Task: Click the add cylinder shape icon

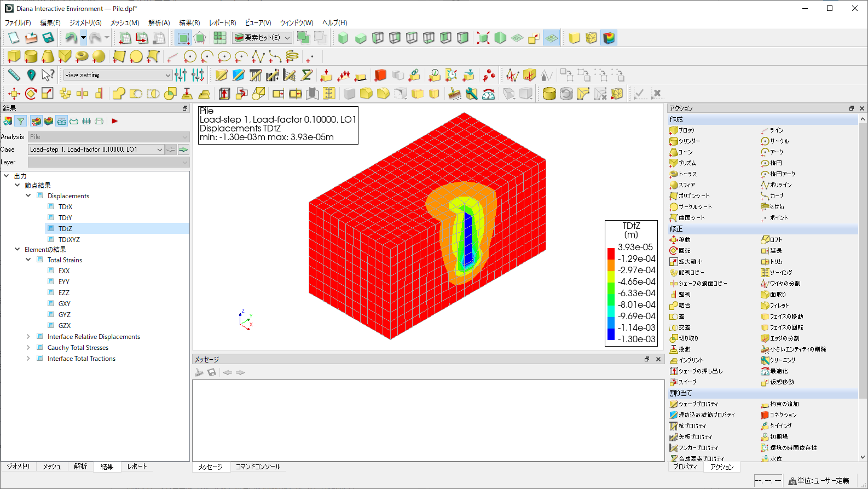Action: click(x=31, y=56)
